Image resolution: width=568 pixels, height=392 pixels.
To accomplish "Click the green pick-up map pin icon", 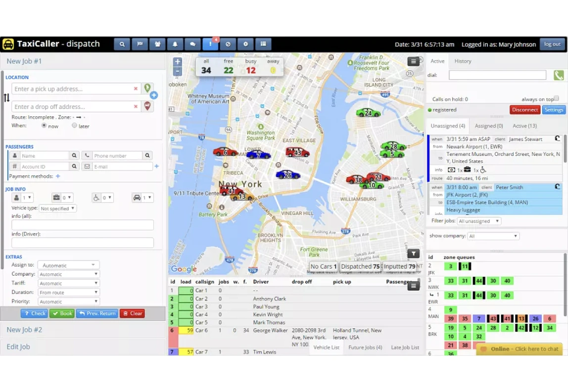I will coord(147,88).
